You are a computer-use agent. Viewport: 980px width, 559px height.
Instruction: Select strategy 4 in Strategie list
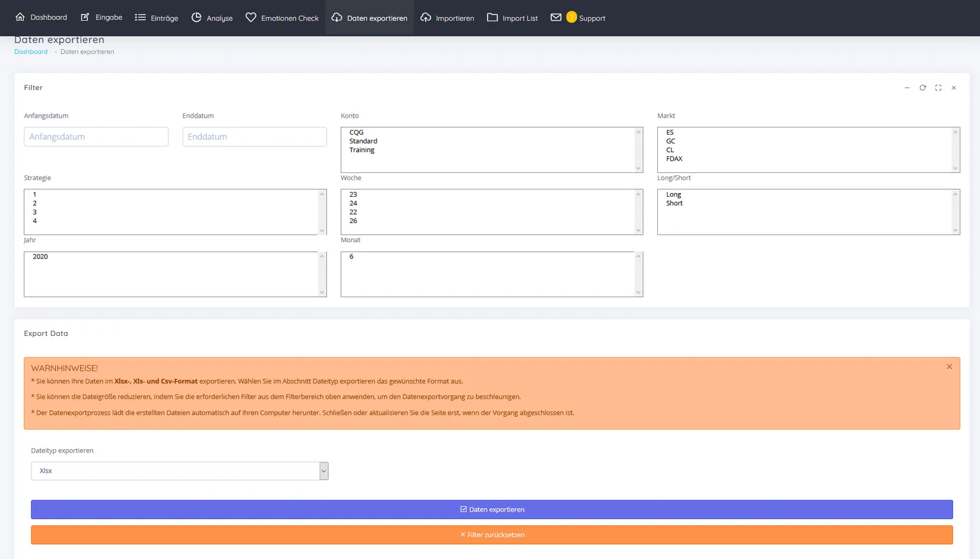(x=35, y=221)
